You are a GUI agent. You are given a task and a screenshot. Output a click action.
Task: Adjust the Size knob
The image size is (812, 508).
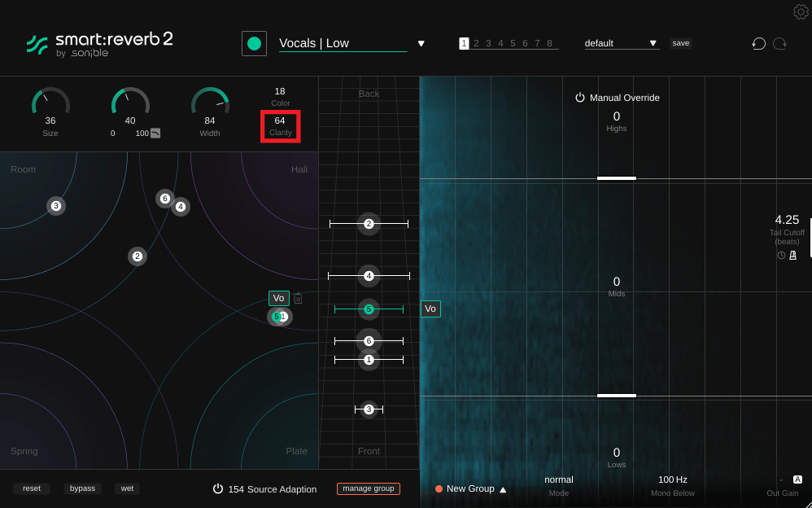[50, 101]
